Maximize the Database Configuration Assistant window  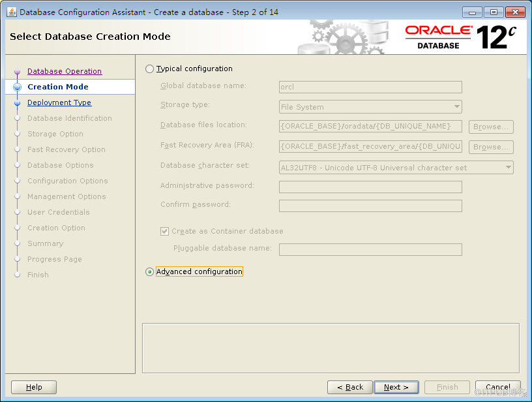tap(494, 12)
